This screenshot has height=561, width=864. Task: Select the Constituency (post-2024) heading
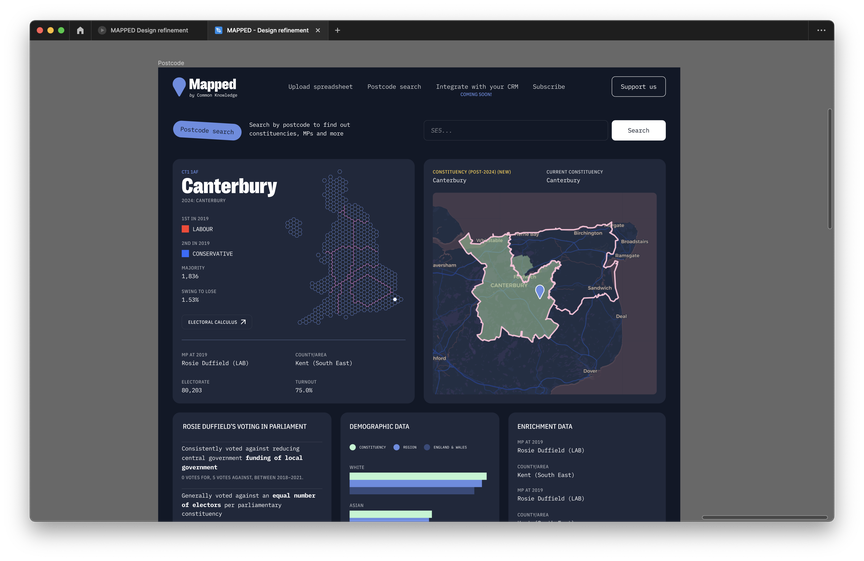coord(471,172)
